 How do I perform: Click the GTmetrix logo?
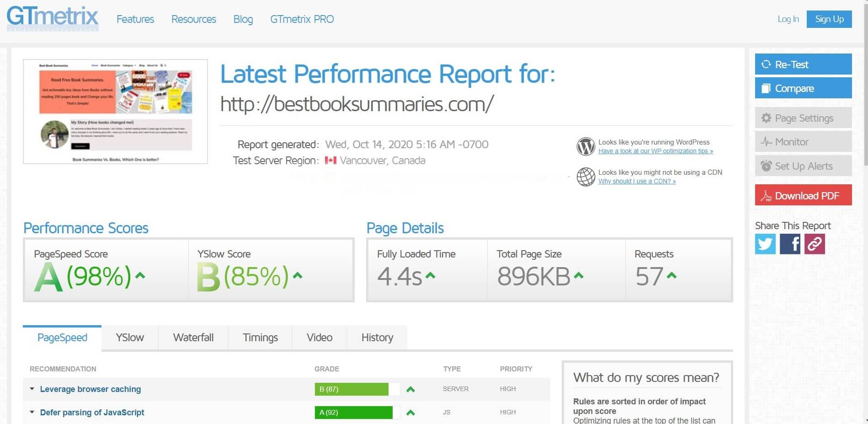point(53,18)
